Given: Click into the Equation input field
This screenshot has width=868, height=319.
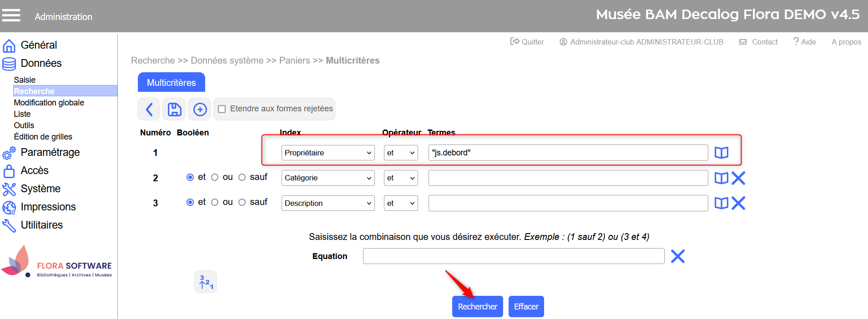Looking at the screenshot, I should tap(513, 256).
